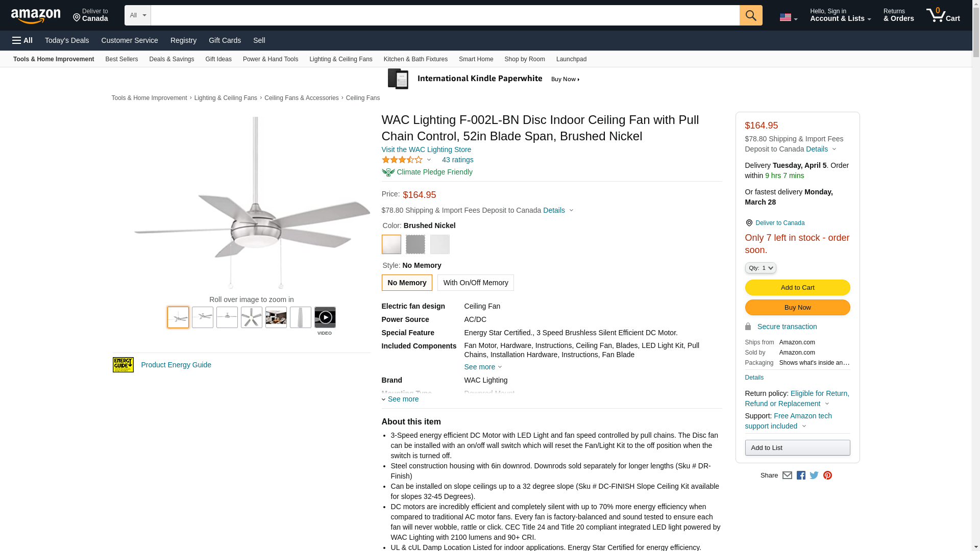The height and width of the screenshot is (551, 980).
Task: Share product via Twitter icon
Action: pos(814,475)
